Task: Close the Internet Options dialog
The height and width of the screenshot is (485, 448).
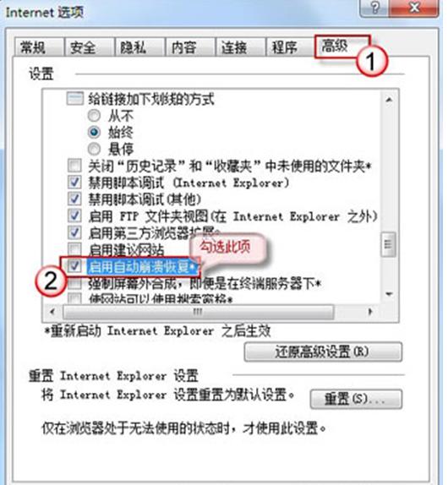Action: [x=414, y=8]
